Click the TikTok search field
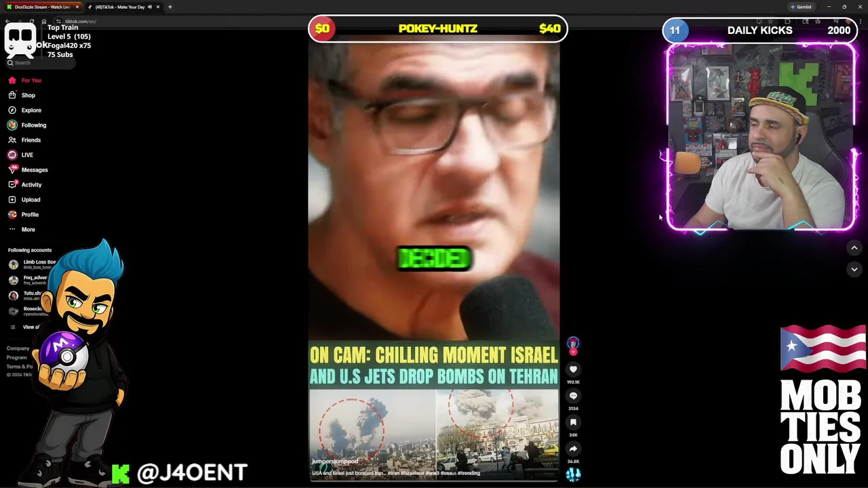The image size is (868, 488). 39,62
